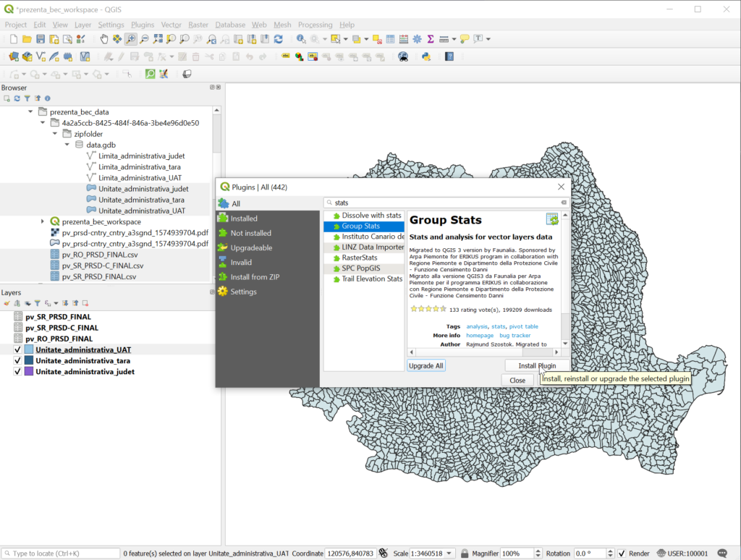Viewport: 741px width, 560px height.
Task: Toggle the mouse display extents icon beside Coordinate
Action: 384,553
